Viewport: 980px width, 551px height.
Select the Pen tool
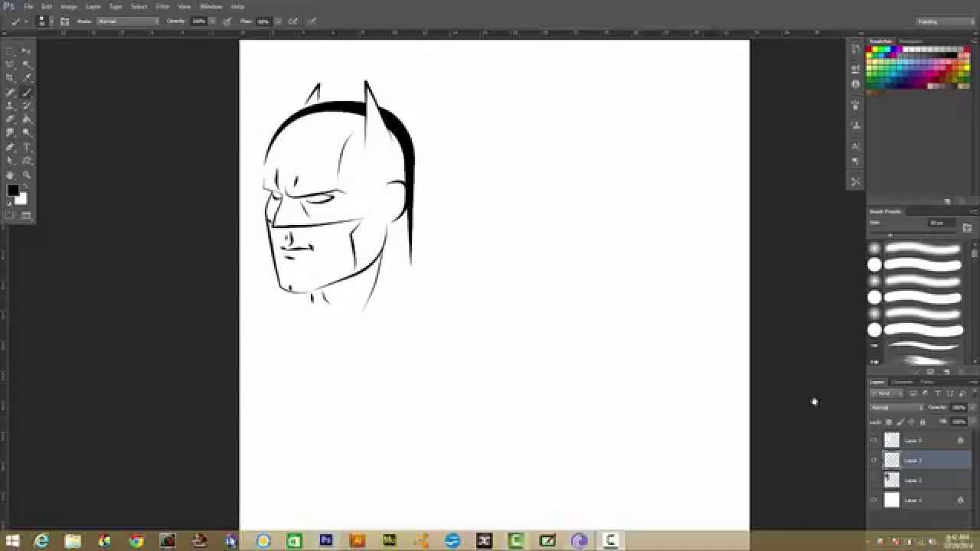coord(11,147)
